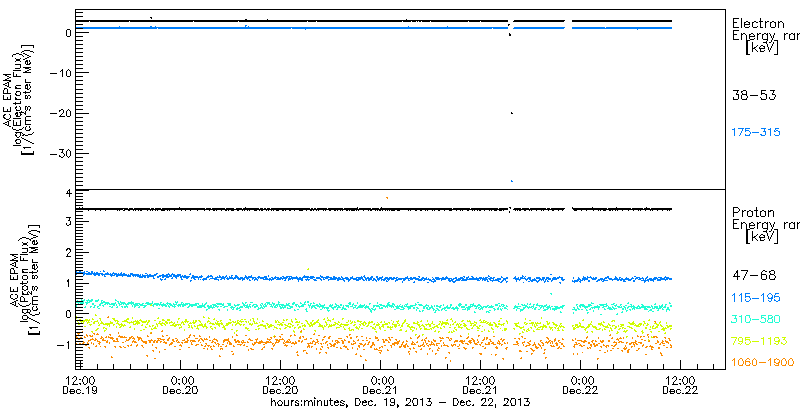Click the 795-1193 proton energy legend label
Image resolution: width=800 pixels, height=410 pixels.
tap(759, 341)
